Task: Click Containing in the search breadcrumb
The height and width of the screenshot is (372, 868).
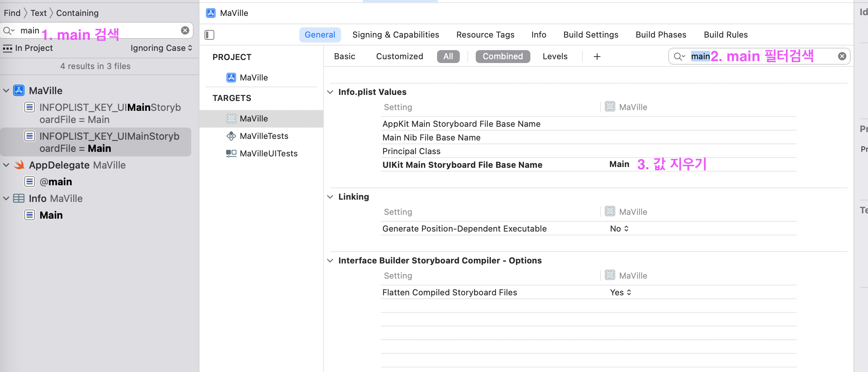Action: point(77,13)
